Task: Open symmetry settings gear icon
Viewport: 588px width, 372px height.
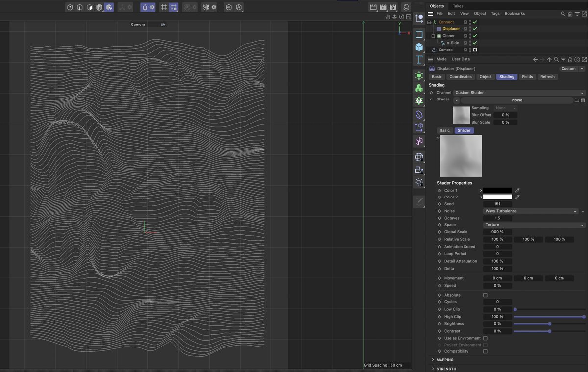Action: click(x=214, y=7)
